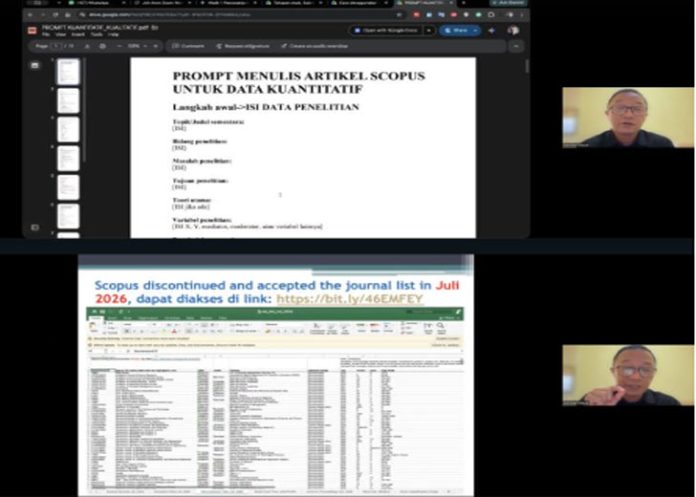Image resolution: width=696 pixels, height=497 pixels.
Task: Click the lower speaker video tile
Action: pos(628,375)
